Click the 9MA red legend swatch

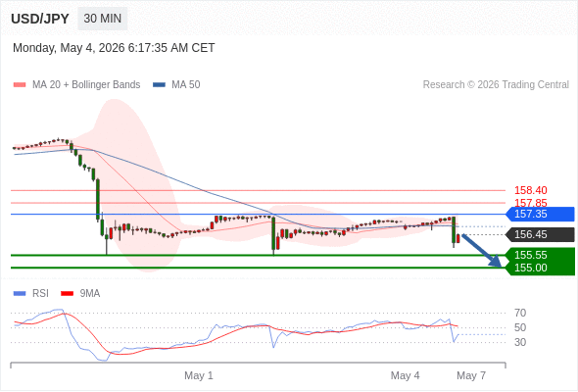coord(67,294)
